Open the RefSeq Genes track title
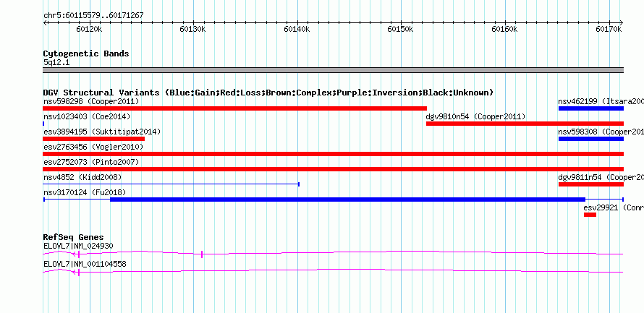Image resolution: width=644 pixels, height=313 pixels. (73, 238)
